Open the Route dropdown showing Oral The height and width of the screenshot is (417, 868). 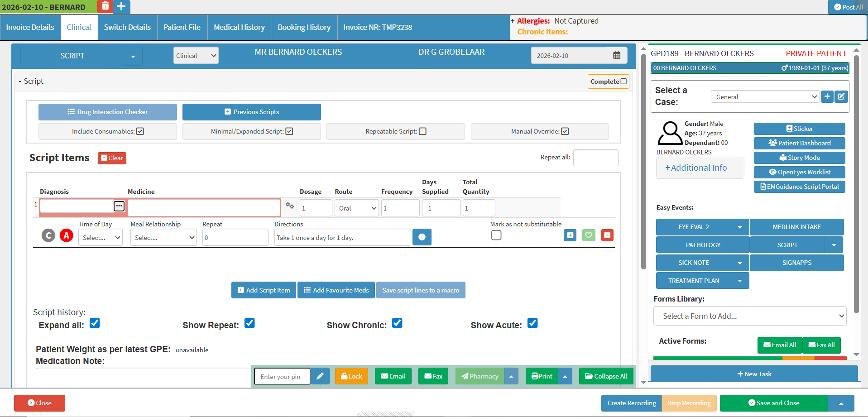point(357,208)
